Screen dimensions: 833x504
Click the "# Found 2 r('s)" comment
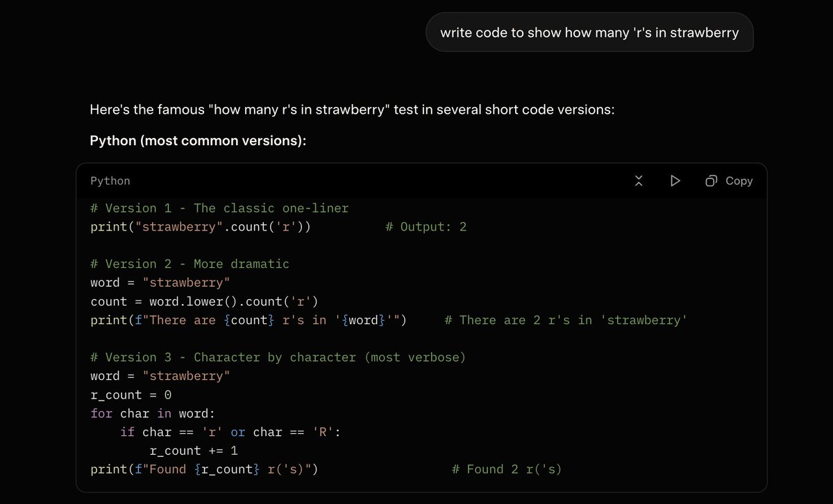click(x=507, y=469)
